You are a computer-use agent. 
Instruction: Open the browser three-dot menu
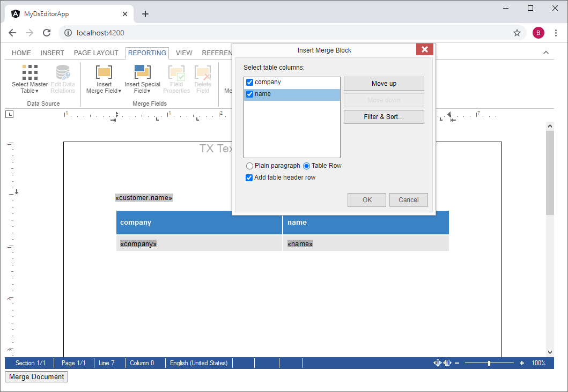[x=556, y=33]
